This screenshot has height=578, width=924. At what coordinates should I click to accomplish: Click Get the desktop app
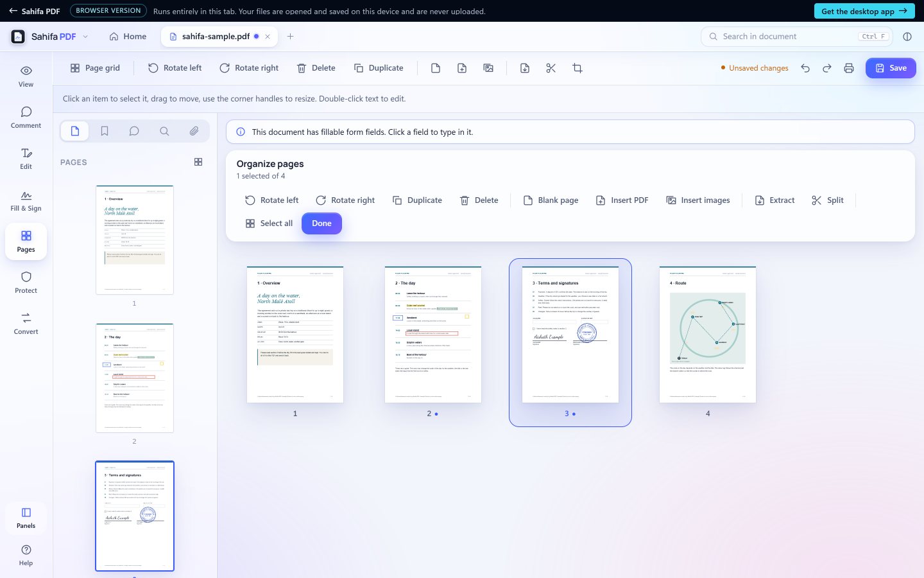click(x=864, y=11)
